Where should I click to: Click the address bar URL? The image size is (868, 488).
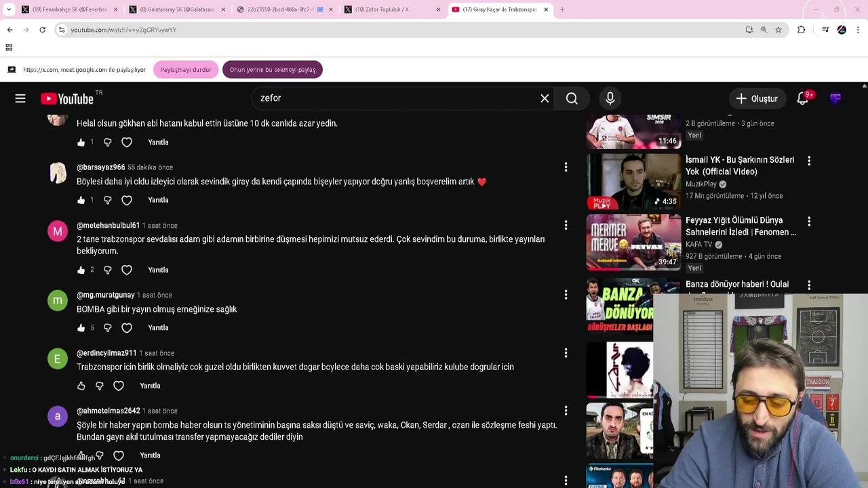tap(123, 30)
